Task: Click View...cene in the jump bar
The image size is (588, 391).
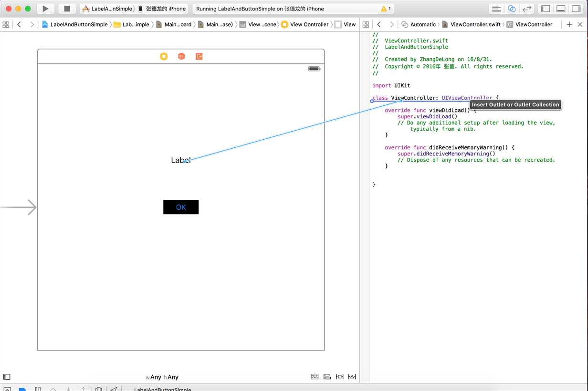Action: tap(258, 24)
